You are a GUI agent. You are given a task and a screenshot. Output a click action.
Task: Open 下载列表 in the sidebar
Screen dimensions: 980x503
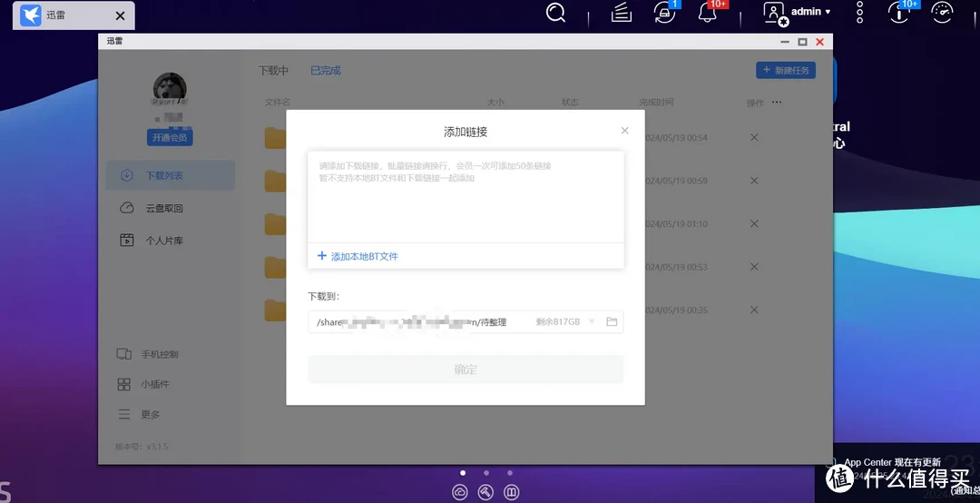click(170, 175)
